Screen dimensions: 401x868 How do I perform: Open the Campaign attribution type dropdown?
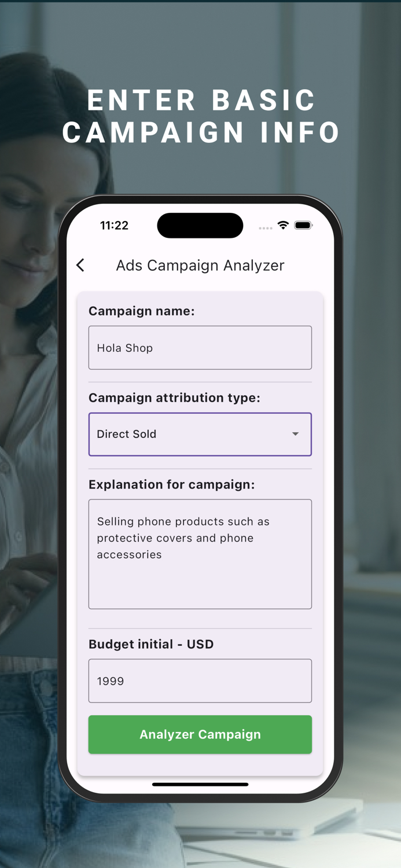tap(200, 434)
